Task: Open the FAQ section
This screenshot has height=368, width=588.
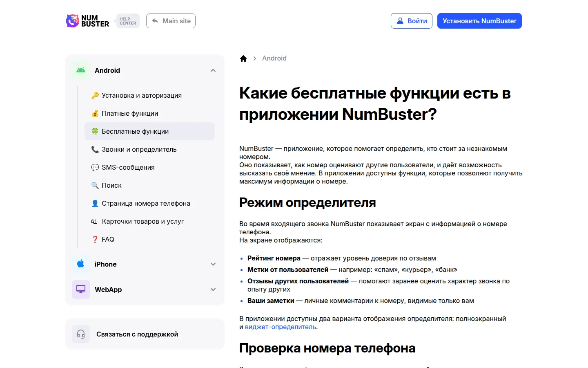Action: click(x=149, y=239)
